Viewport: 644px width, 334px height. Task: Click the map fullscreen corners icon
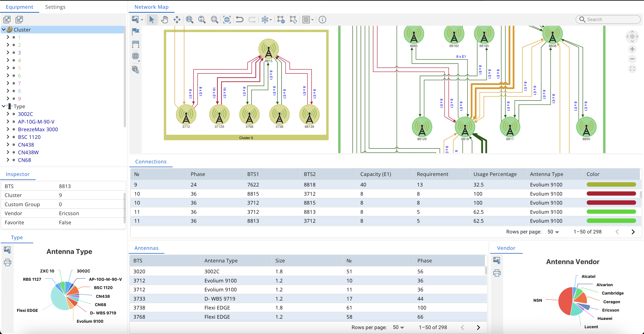point(632,69)
